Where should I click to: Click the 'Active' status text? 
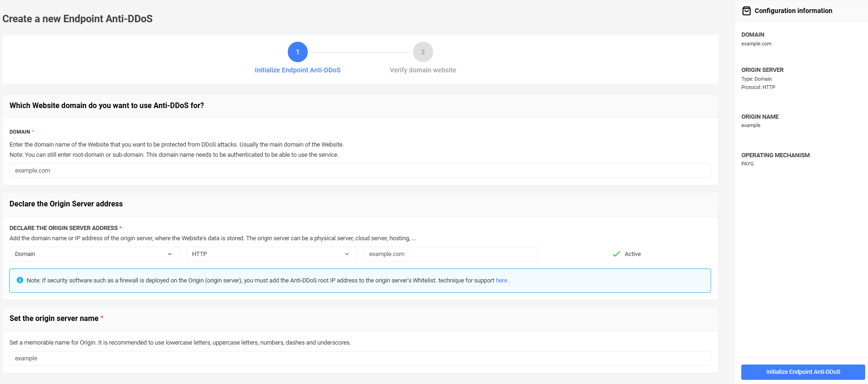click(633, 254)
